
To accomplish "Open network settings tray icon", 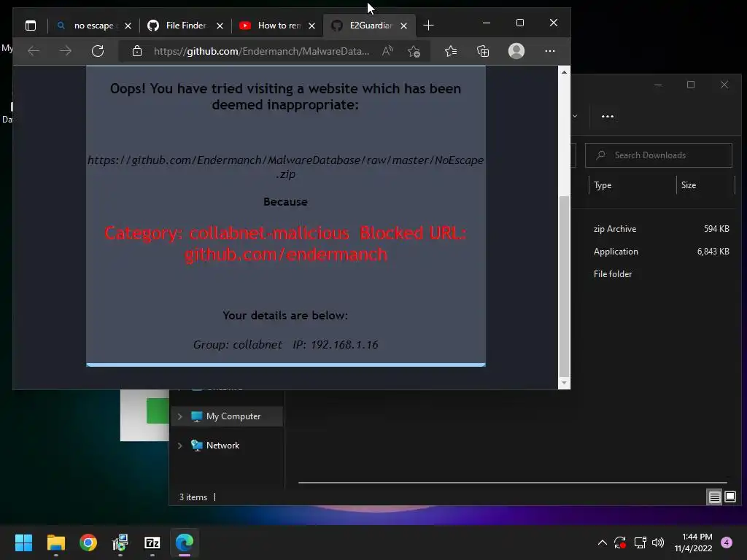I will (x=640, y=542).
